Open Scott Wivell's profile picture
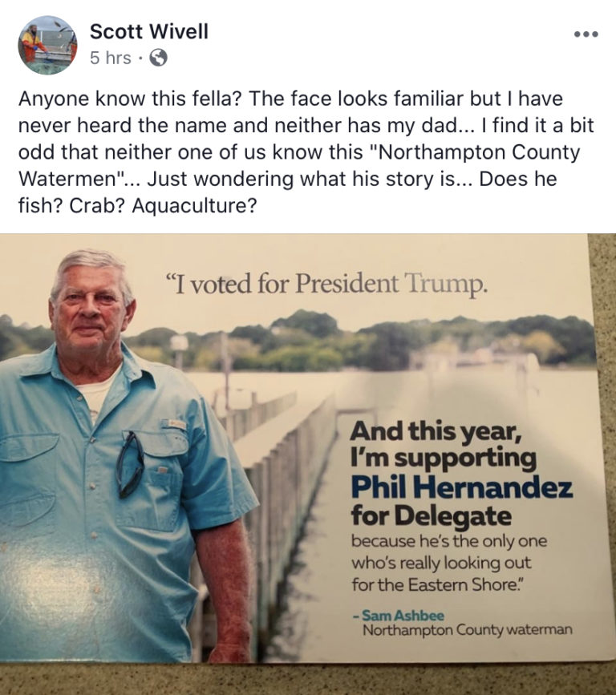Image resolution: width=616 pixels, height=695 pixels. click(x=48, y=44)
